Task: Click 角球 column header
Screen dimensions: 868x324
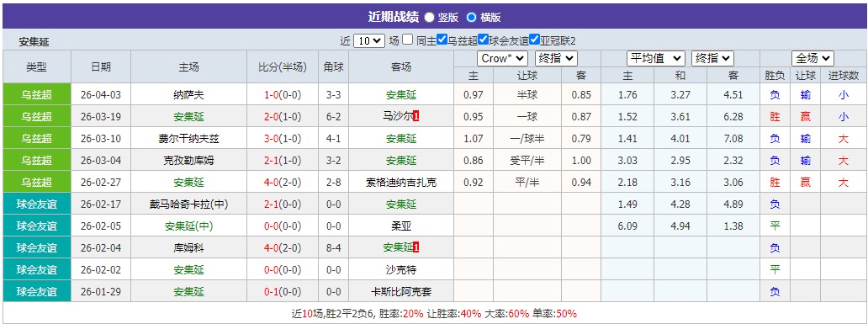Action: click(334, 67)
